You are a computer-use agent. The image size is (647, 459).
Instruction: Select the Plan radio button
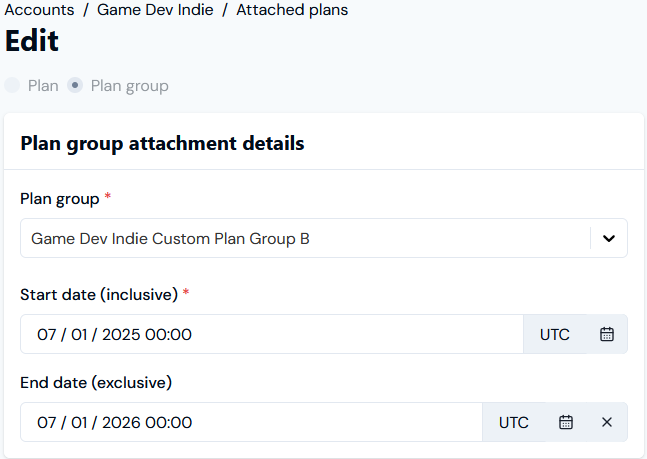12,85
